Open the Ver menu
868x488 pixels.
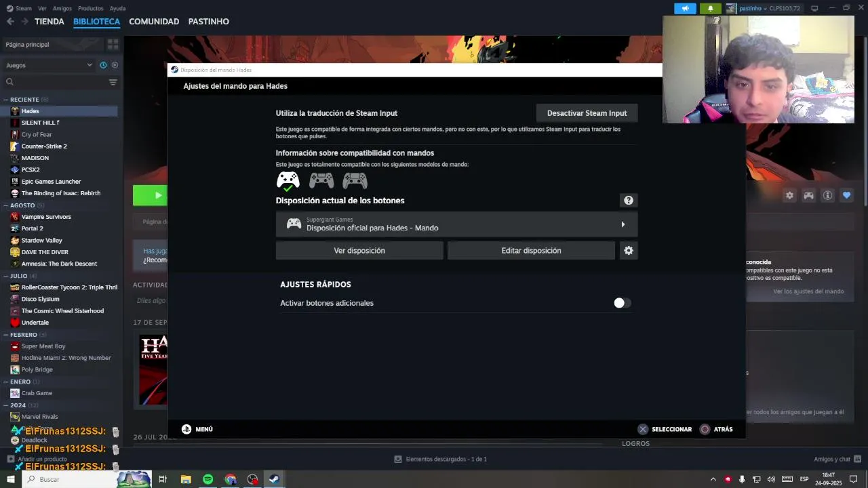[x=43, y=8]
